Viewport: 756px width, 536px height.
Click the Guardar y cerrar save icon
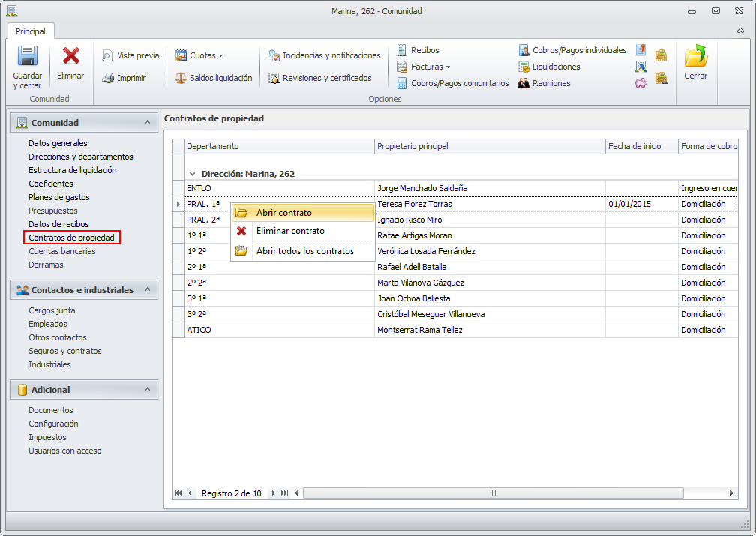point(27,58)
